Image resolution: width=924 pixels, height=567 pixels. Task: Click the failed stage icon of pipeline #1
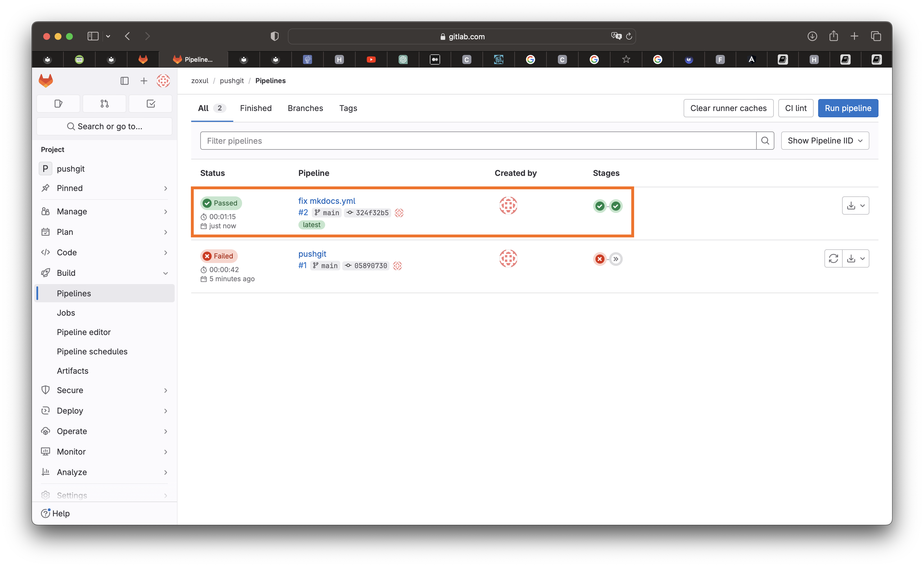click(600, 259)
